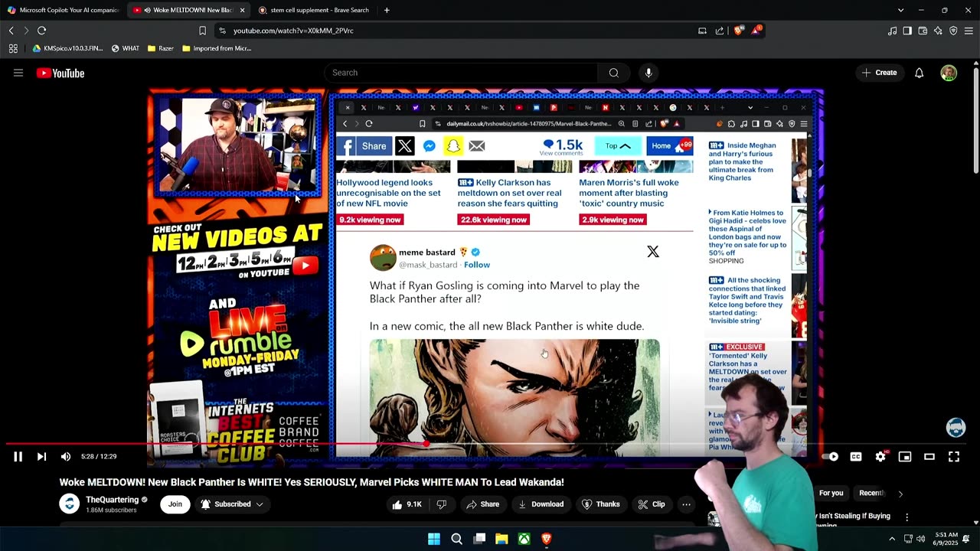Toggle theater mode
The height and width of the screenshot is (551, 980).
click(929, 457)
